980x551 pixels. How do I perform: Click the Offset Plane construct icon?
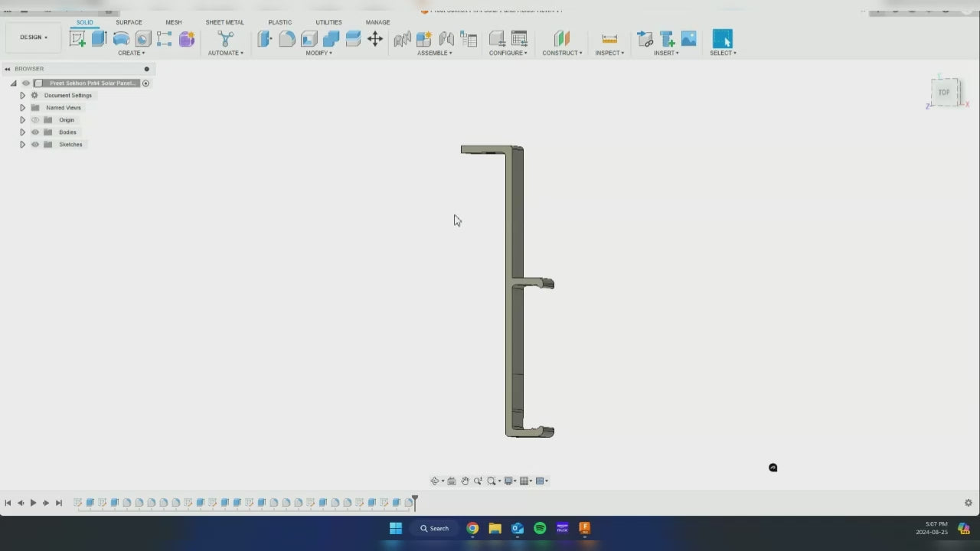point(562,38)
